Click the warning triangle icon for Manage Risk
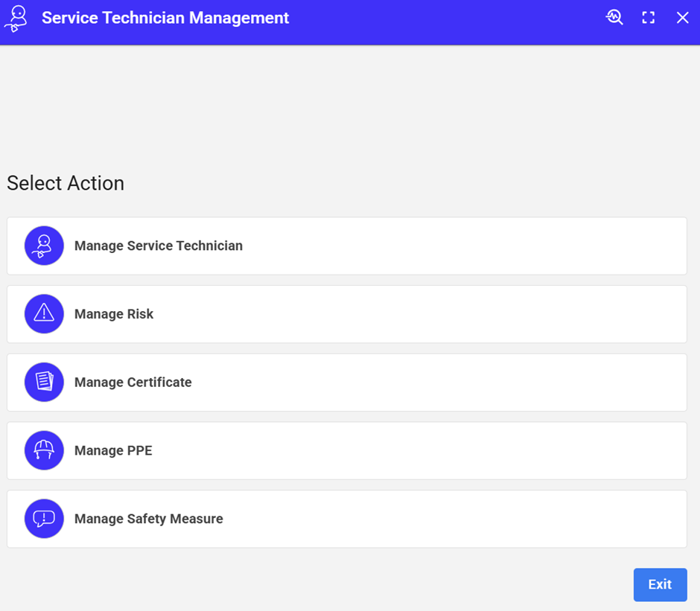This screenshot has width=700, height=611. coord(44,314)
